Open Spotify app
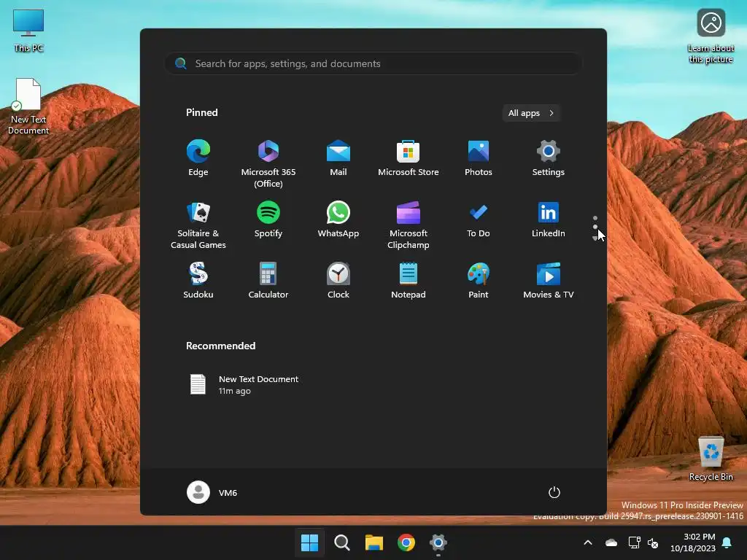The height and width of the screenshot is (560, 747). 268,220
